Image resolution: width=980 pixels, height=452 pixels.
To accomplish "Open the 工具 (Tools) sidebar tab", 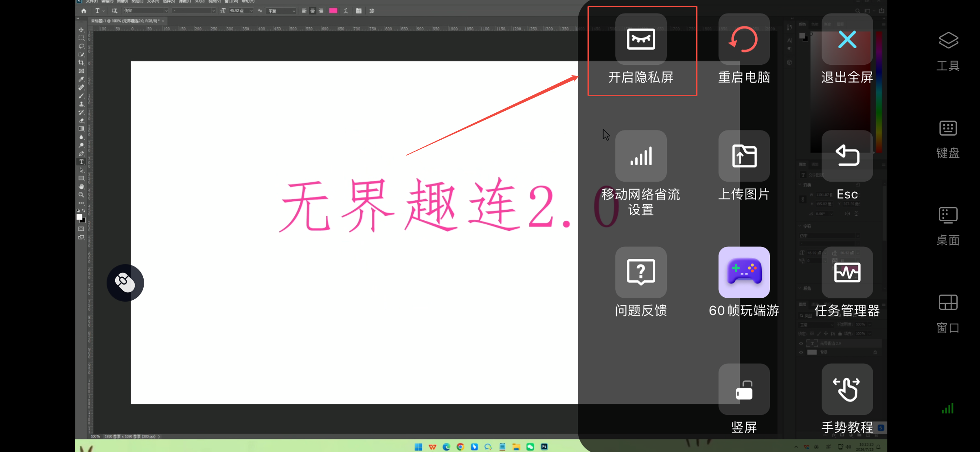I will click(948, 51).
